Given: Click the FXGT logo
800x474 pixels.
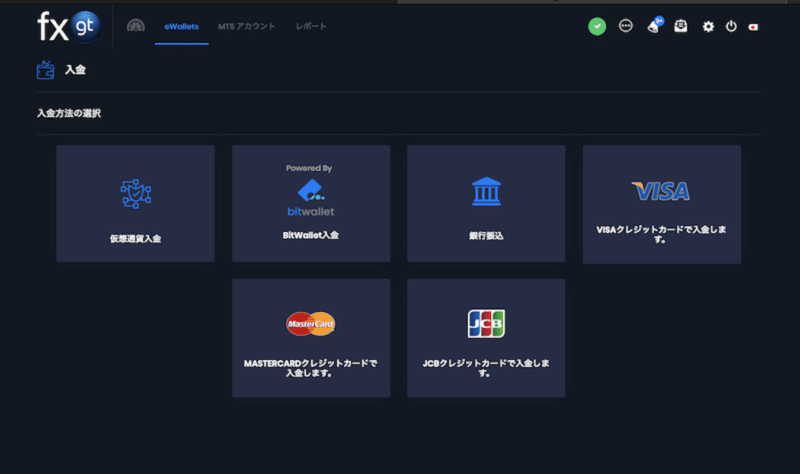Looking at the screenshot, I should coord(68,27).
